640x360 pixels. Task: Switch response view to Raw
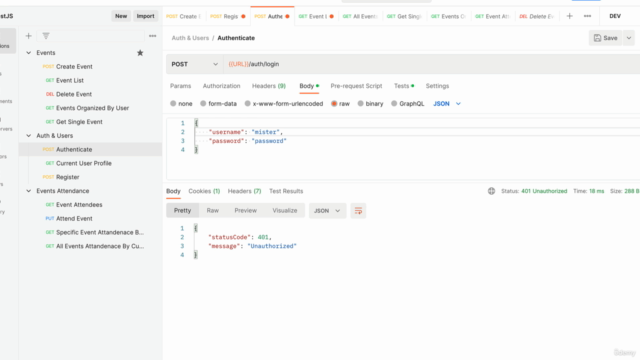pyautogui.click(x=212, y=211)
